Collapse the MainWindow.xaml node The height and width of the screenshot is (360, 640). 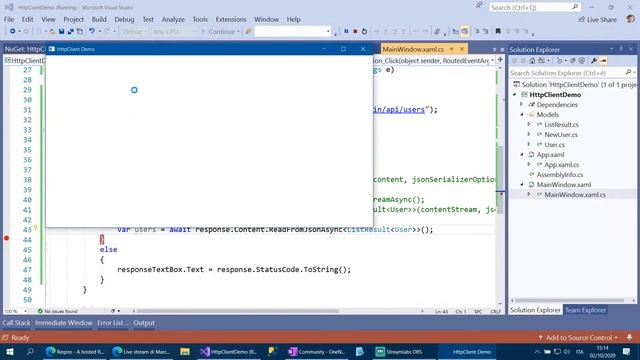[x=522, y=184]
